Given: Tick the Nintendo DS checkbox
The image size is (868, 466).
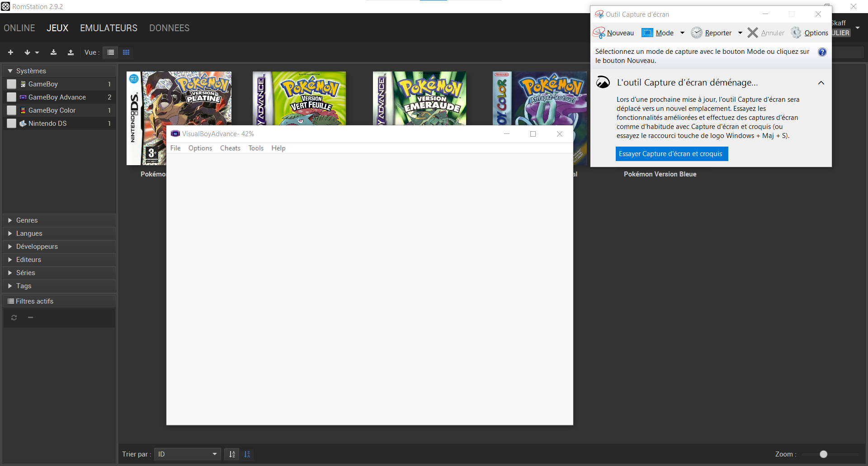Looking at the screenshot, I should [12, 124].
